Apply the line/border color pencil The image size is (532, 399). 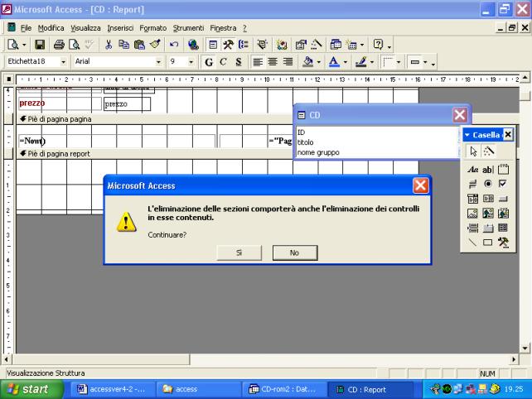[x=361, y=62]
